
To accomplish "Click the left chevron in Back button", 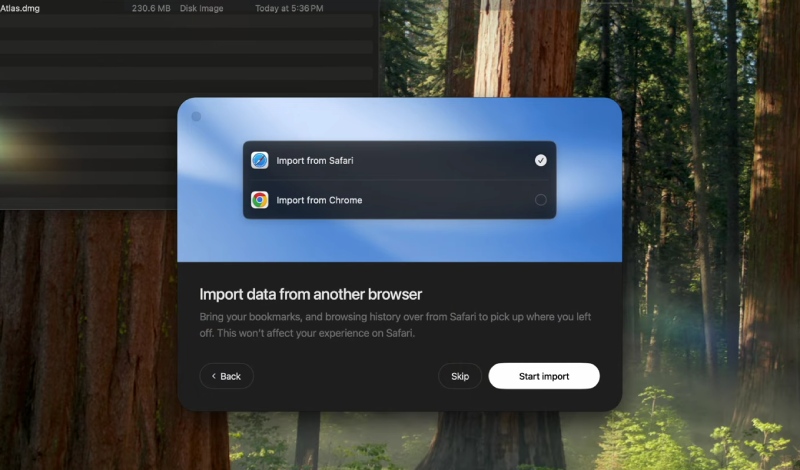I will tap(214, 376).
